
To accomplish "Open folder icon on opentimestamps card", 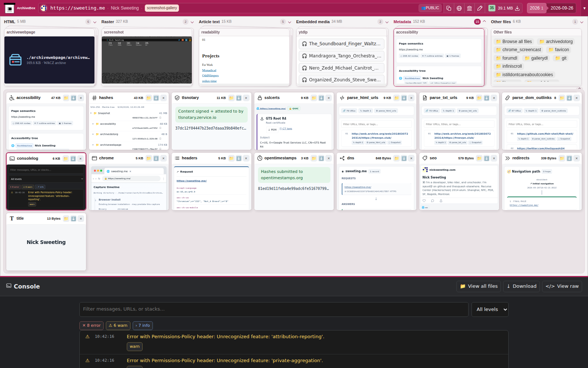I will point(314,158).
